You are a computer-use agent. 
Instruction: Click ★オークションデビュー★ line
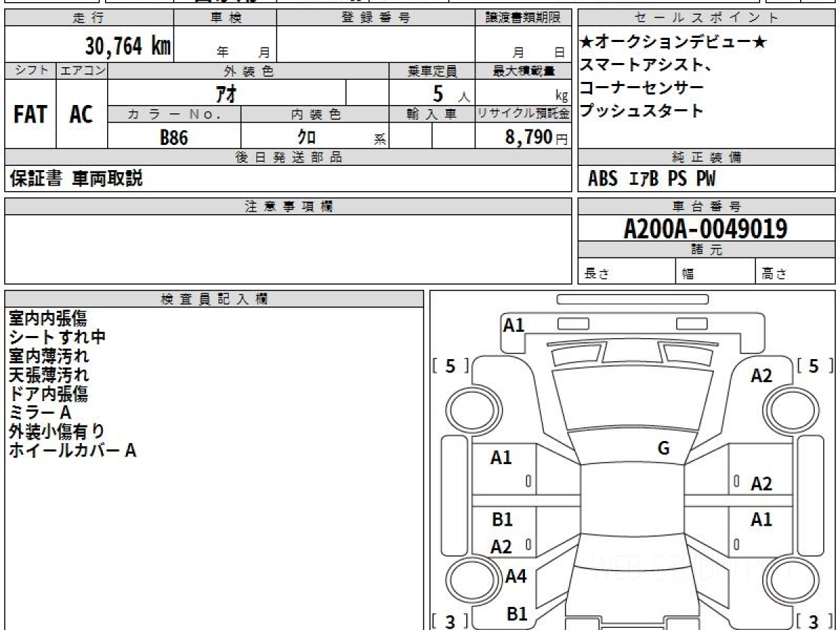point(674,43)
